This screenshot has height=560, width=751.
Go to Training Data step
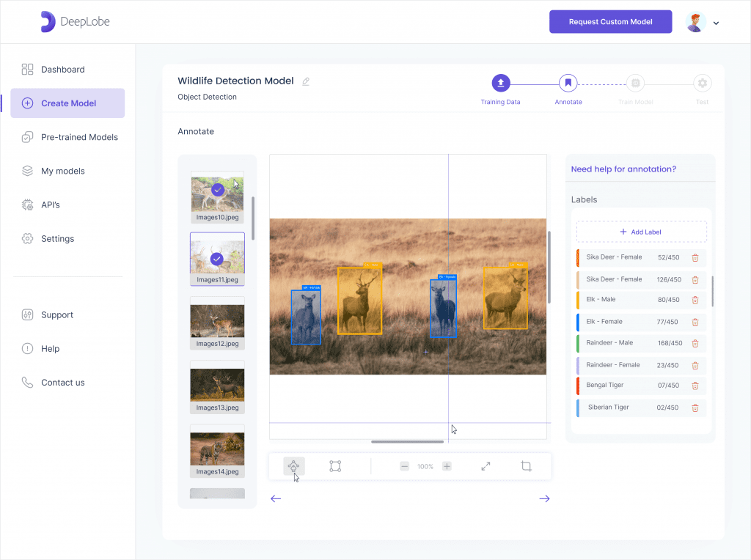tap(500, 84)
